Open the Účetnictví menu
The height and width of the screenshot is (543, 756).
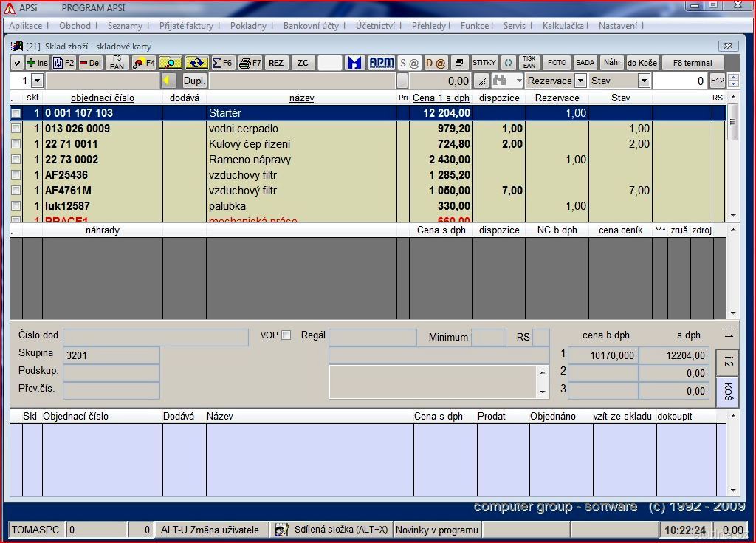[375, 25]
